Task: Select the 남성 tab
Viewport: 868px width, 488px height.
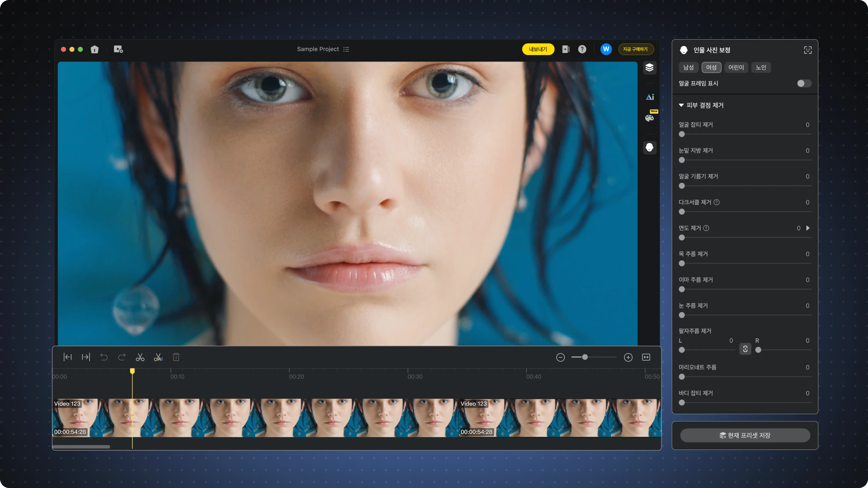Action: pos(688,67)
